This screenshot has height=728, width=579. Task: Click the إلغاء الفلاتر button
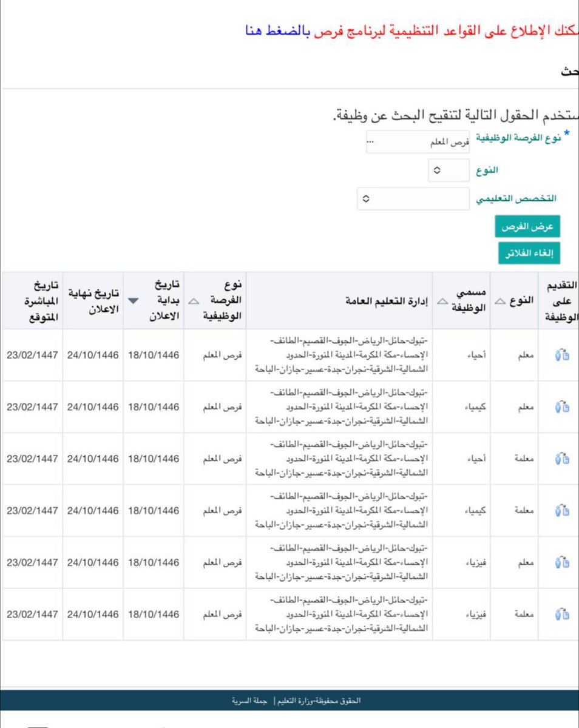(x=529, y=253)
